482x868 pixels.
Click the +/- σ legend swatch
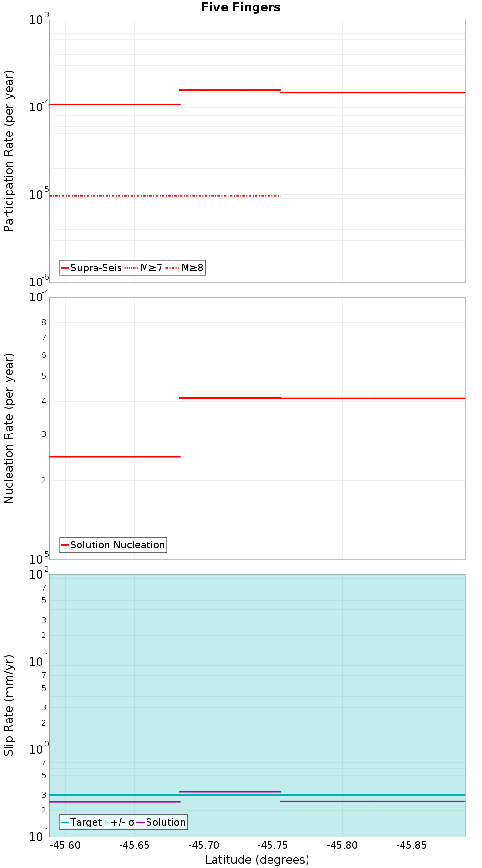tap(119, 822)
